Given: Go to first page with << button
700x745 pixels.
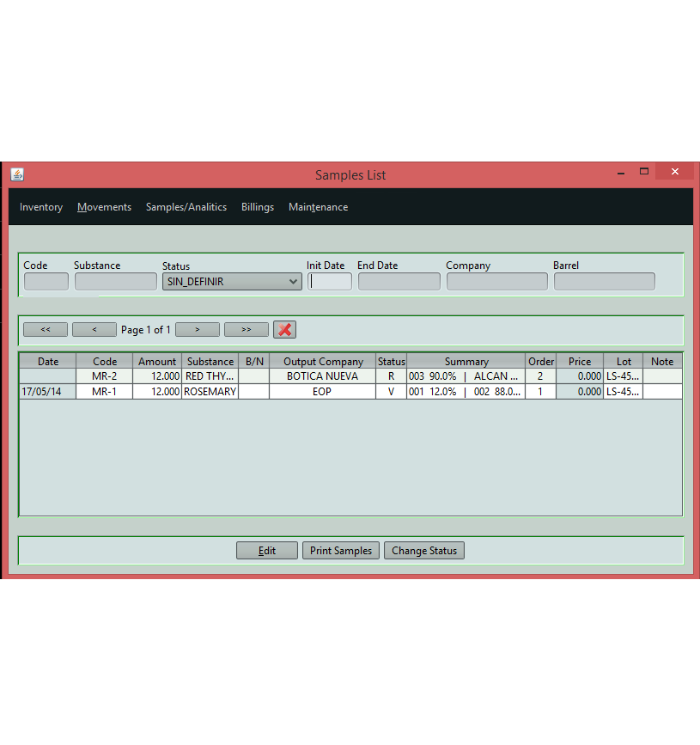Looking at the screenshot, I should [x=46, y=329].
